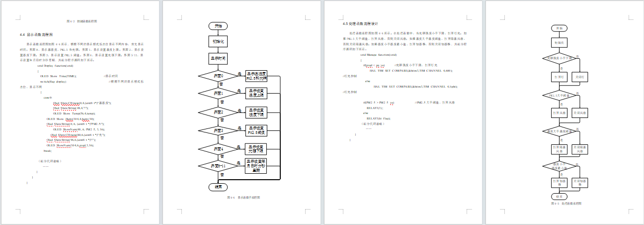Select the 'PM2.5大于阈值' decision diamond
This screenshot has height=225, width=644.
pos(559,95)
